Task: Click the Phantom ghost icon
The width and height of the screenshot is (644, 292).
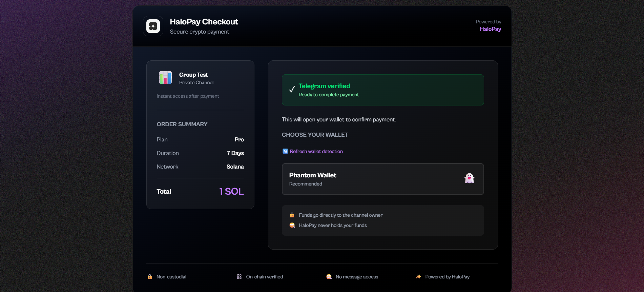Action: coord(469,178)
